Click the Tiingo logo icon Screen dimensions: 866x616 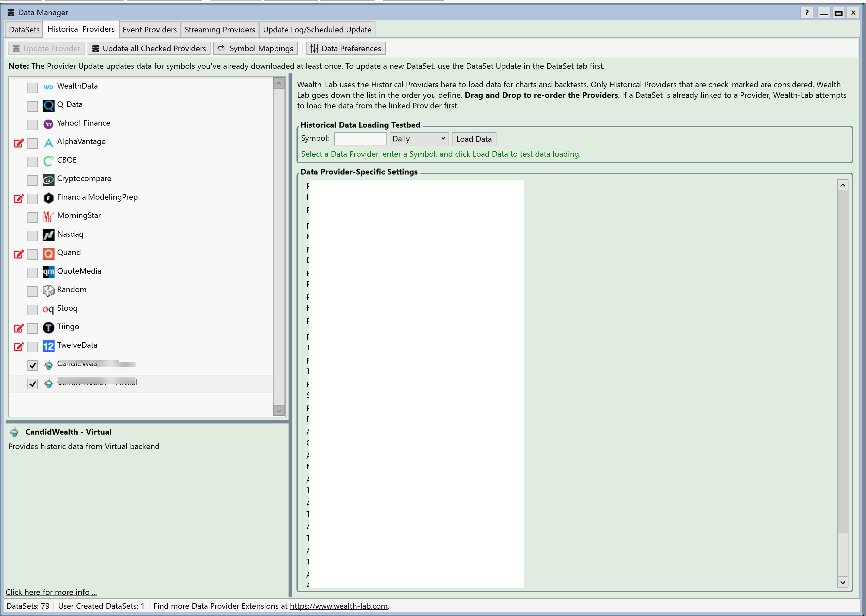(48, 328)
